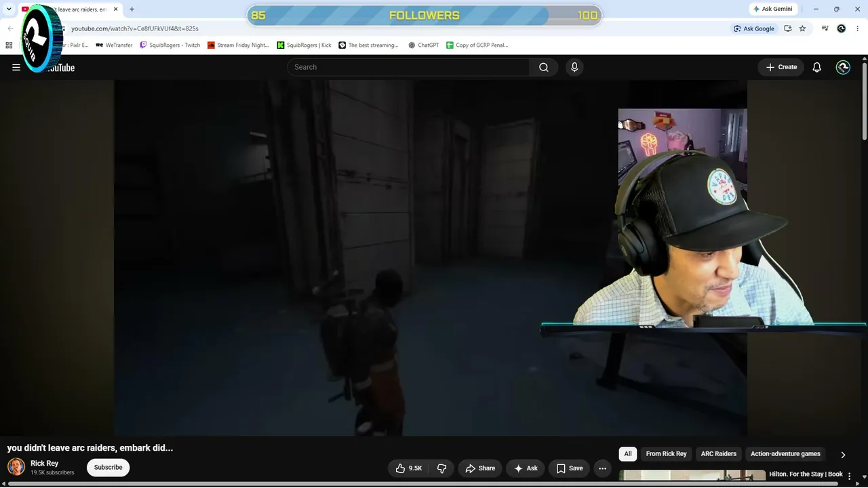Switch to the arc raiders YouTube tab
This screenshot has height=488, width=868.
point(71,9)
